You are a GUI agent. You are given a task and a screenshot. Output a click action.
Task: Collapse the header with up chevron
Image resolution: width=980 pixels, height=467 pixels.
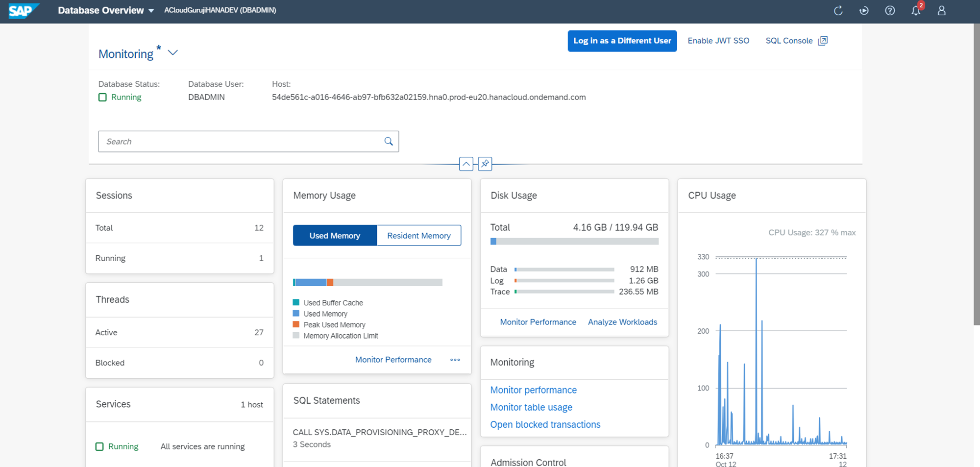(x=466, y=164)
